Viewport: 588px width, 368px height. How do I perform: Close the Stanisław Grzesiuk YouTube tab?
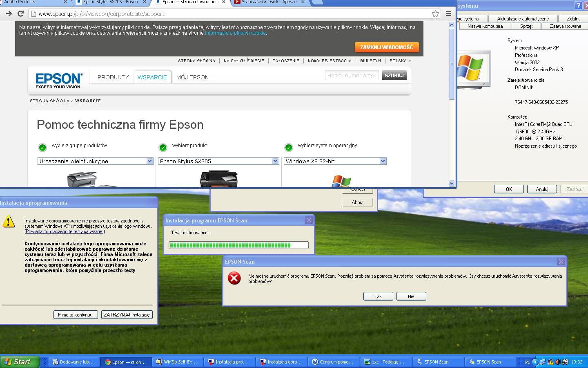pyautogui.click(x=303, y=2)
